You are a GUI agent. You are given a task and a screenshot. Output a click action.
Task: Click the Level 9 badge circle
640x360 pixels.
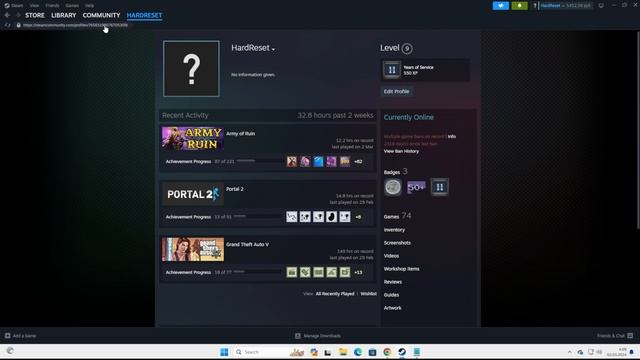(407, 49)
